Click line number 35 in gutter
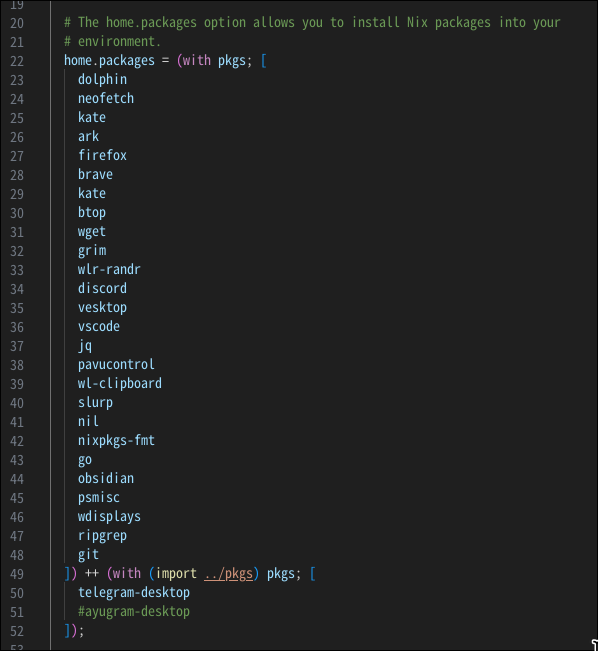Viewport: 598px width, 651px height. (17, 308)
